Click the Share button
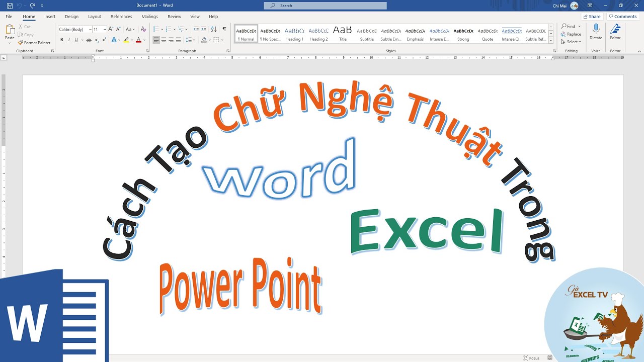The image size is (644, 362). tap(592, 17)
